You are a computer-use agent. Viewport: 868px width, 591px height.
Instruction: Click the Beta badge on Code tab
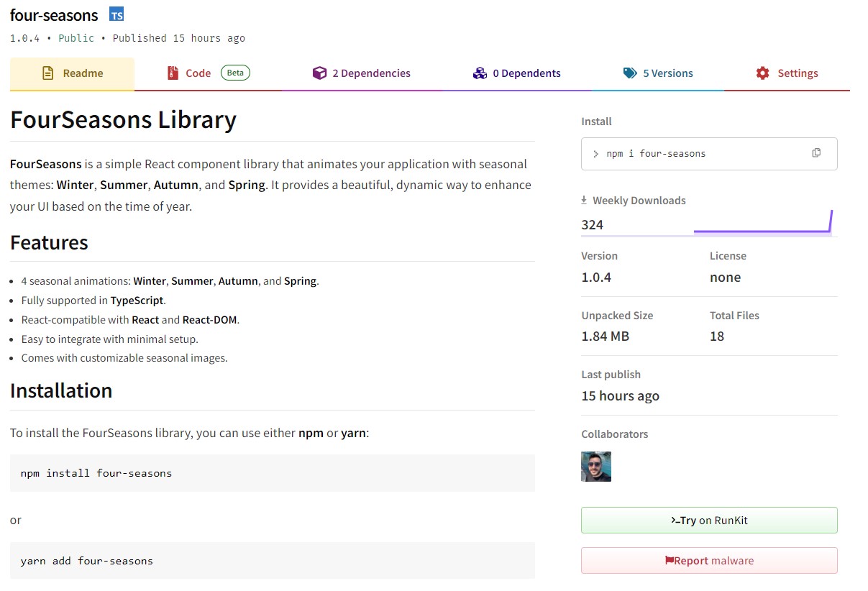(235, 73)
